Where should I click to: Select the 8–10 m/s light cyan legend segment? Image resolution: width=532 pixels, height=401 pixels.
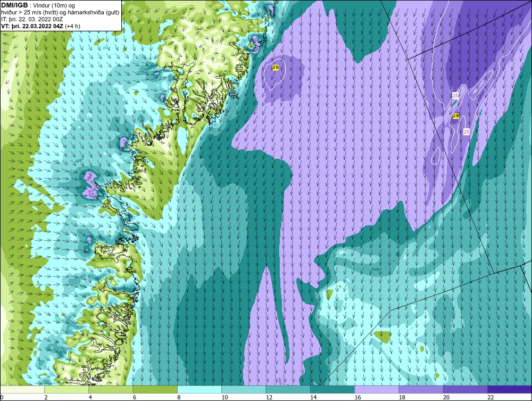tap(199, 389)
